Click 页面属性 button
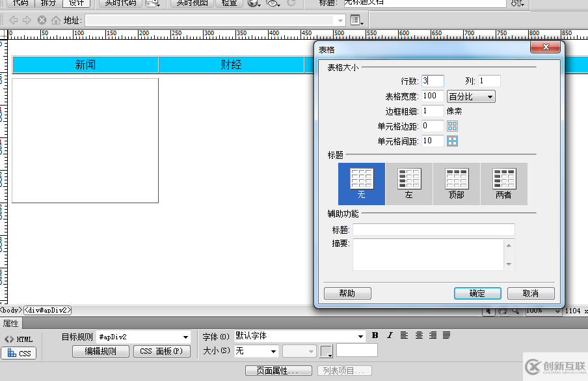Screen dimensions: 588x381 278,371
